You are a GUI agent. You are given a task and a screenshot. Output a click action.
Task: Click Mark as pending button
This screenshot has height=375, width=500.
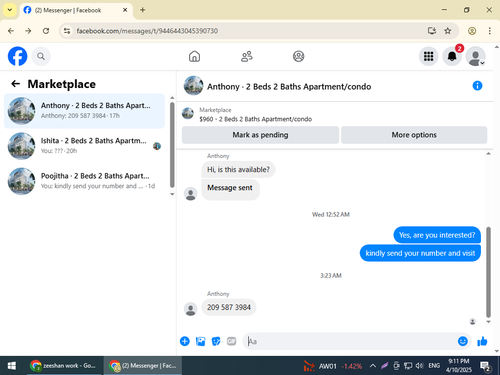(x=260, y=135)
